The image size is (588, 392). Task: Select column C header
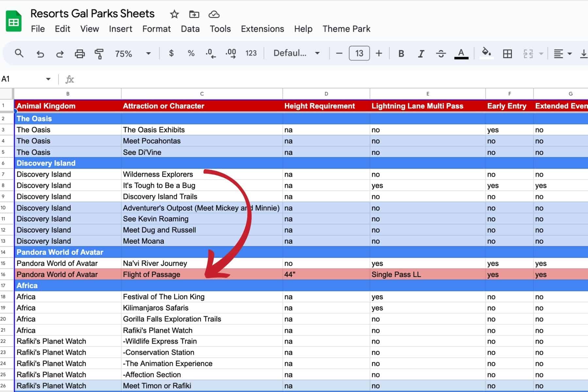pos(202,94)
